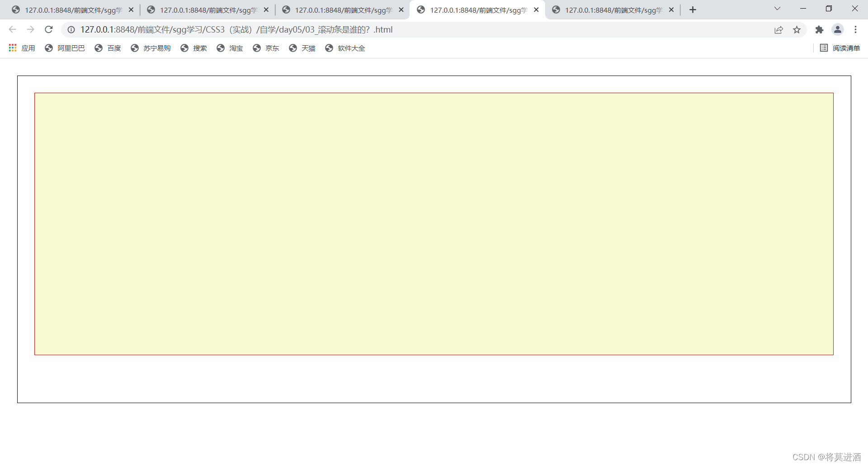View site information icon in address bar

[x=71, y=30]
